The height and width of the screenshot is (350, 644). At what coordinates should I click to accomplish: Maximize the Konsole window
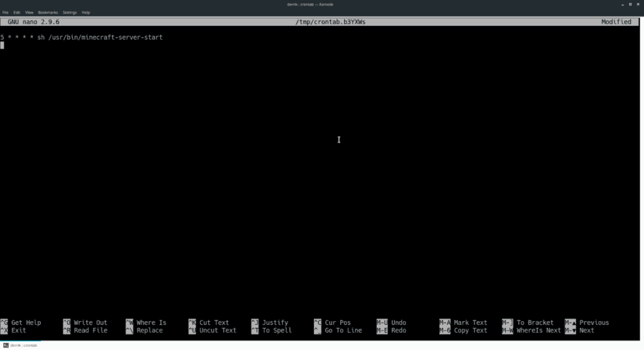[x=630, y=4]
